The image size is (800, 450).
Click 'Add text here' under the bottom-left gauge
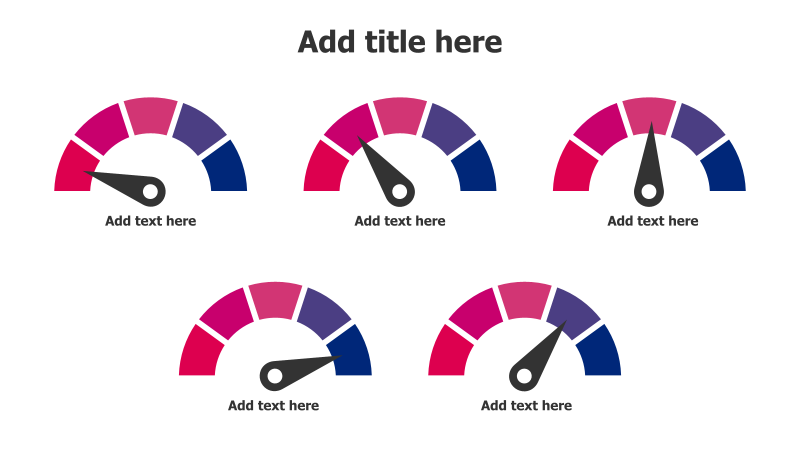(x=273, y=406)
